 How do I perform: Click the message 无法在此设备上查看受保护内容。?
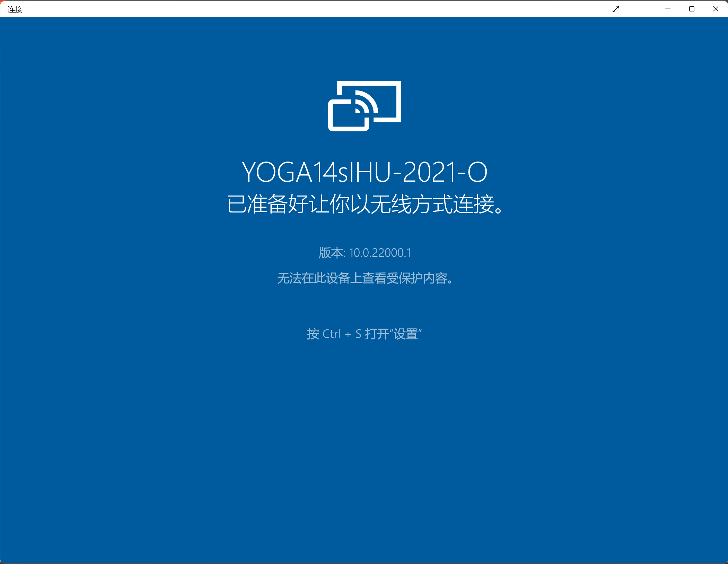tap(365, 278)
